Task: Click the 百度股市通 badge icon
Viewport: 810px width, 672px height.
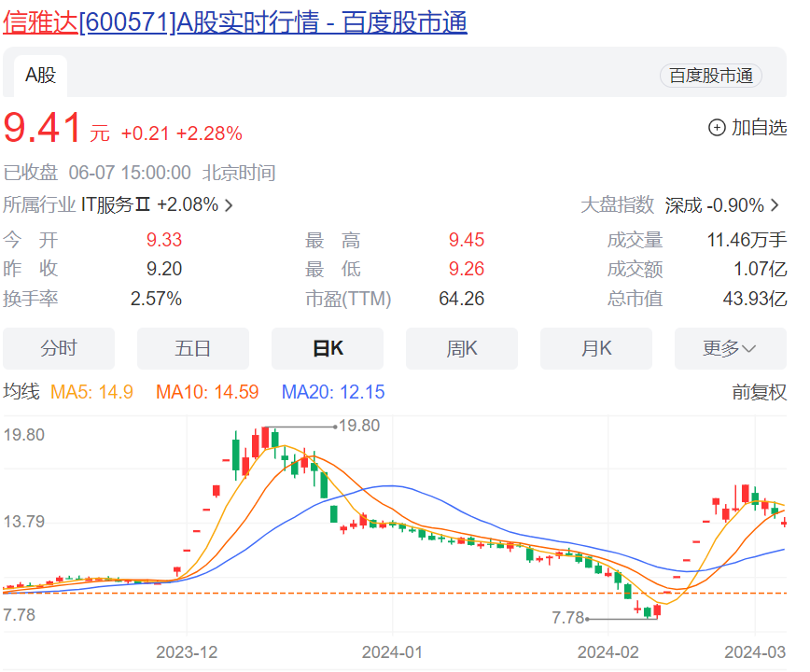Action: pyautogui.click(x=711, y=76)
